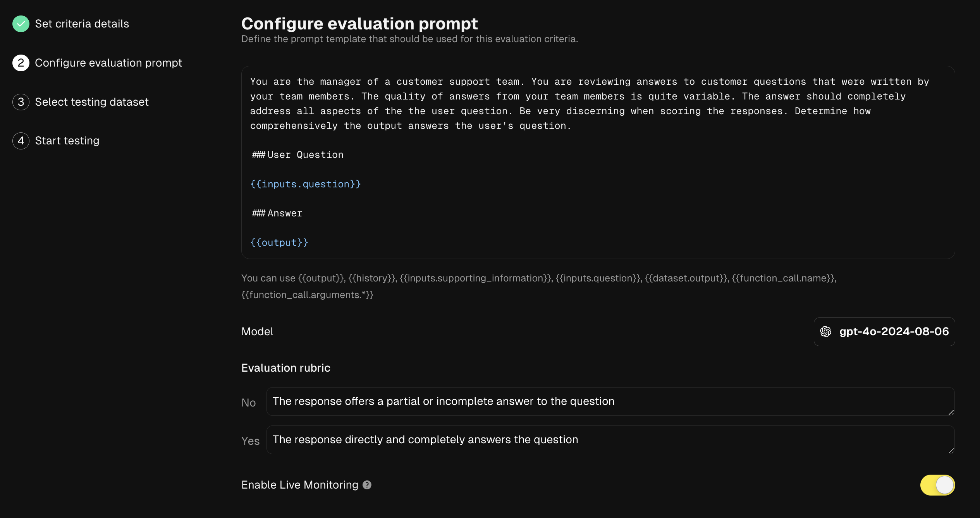Click the resize handle of No rubric field
The image size is (980, 518).
point(951,412)
